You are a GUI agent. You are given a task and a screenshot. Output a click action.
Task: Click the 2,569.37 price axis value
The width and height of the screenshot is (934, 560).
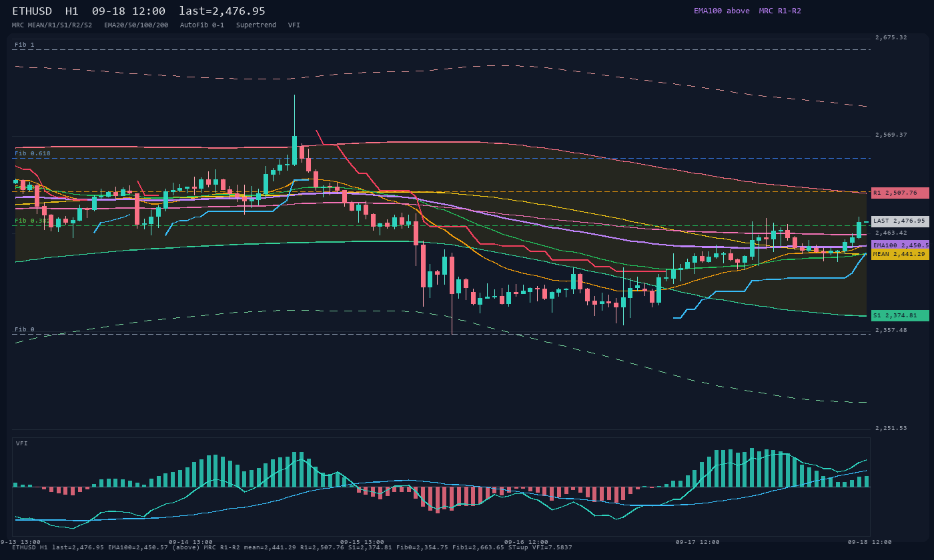pyautogui.click(x=891, y=135)
